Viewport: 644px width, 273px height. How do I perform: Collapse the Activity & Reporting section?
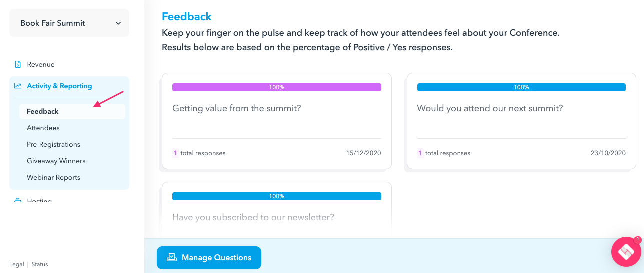[69, 86]
